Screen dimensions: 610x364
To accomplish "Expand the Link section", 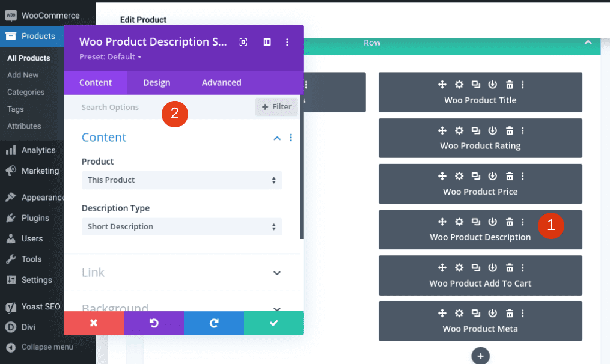I will [276, 273].
